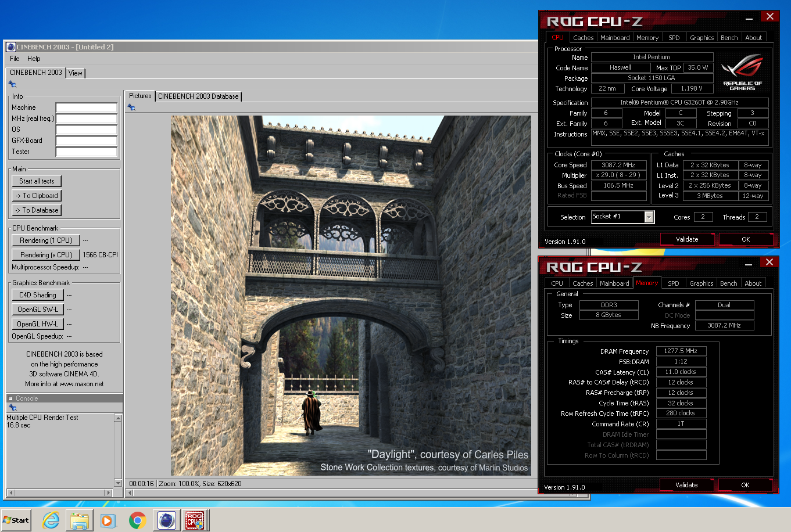Click console horizontal scrollbar right arrow
The width and height of the screenshot is (791, 532).
point(108,493)
